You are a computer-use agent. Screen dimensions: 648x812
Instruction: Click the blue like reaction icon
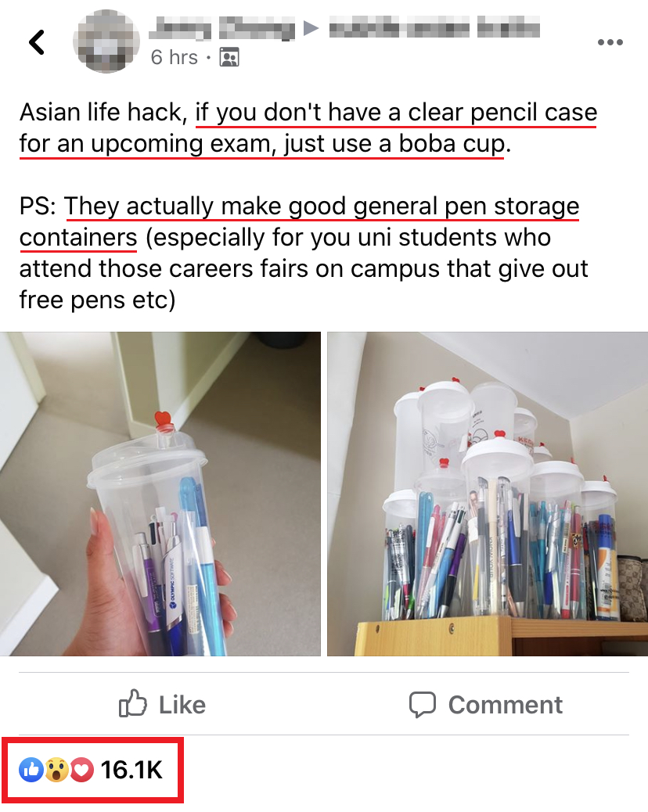tap(31, 770)
